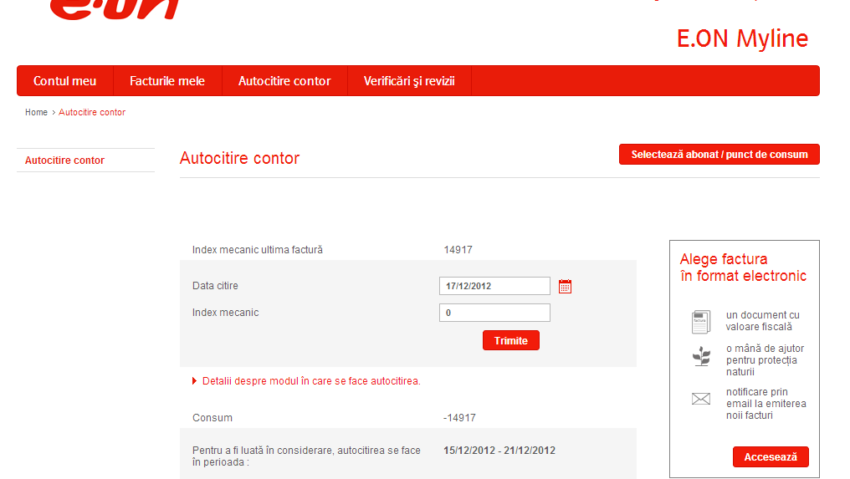The width and height of the screenshot is (850, 479).
Task: Click 'Pentru a fi luată în considerare' text
Action: click(x=306, y=456)
